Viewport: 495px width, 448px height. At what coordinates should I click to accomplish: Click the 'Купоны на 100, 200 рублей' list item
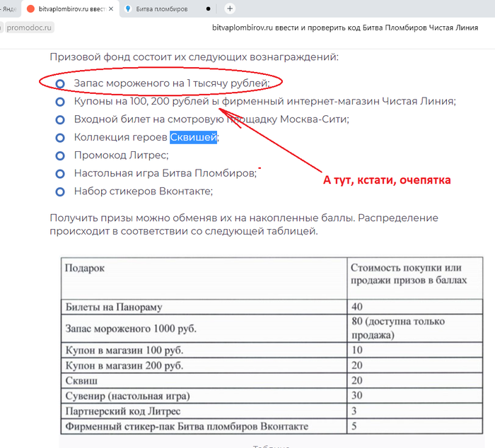click(x=265, y=101)
